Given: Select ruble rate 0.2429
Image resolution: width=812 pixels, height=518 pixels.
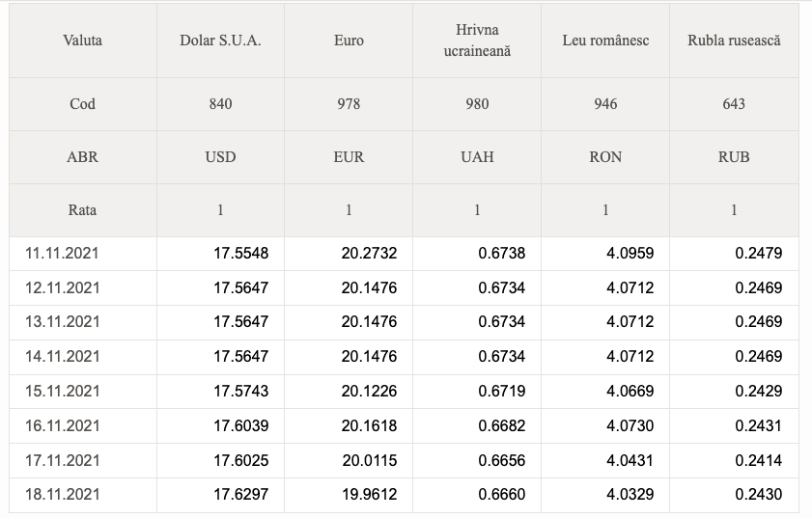Looking at the screenshot, I should (x=758, y=391).
